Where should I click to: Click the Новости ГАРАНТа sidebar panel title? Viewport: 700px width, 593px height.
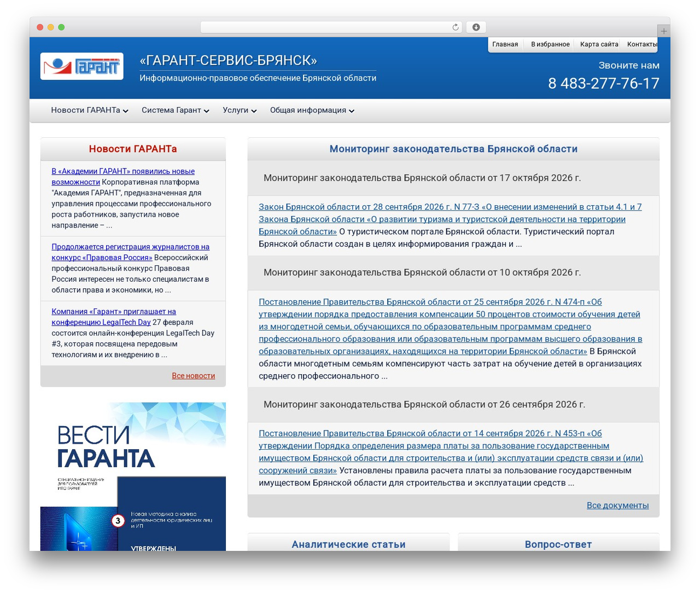click(133, 149)
